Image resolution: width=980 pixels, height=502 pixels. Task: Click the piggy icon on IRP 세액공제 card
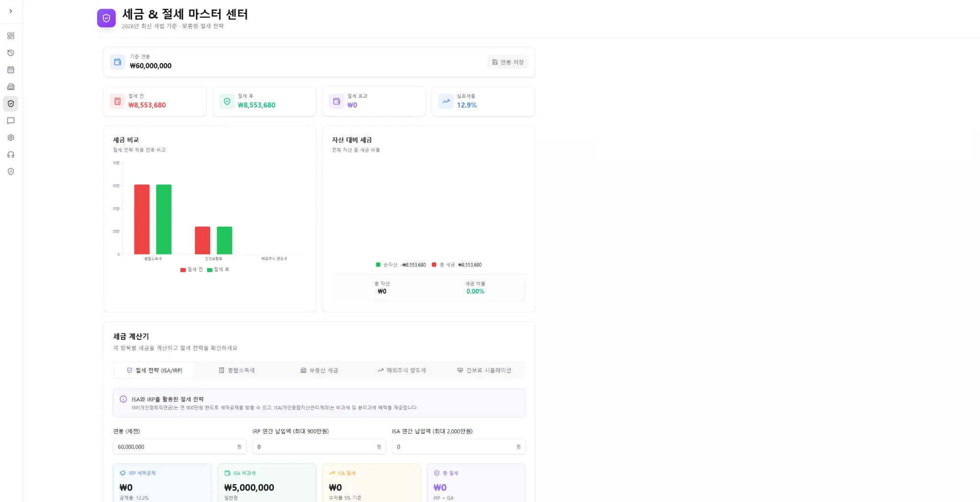[122, 473]
